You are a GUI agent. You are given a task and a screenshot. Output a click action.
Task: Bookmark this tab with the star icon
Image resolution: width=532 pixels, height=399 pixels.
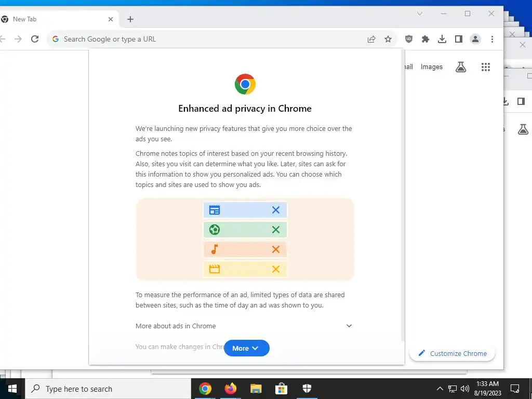point(388,39)
